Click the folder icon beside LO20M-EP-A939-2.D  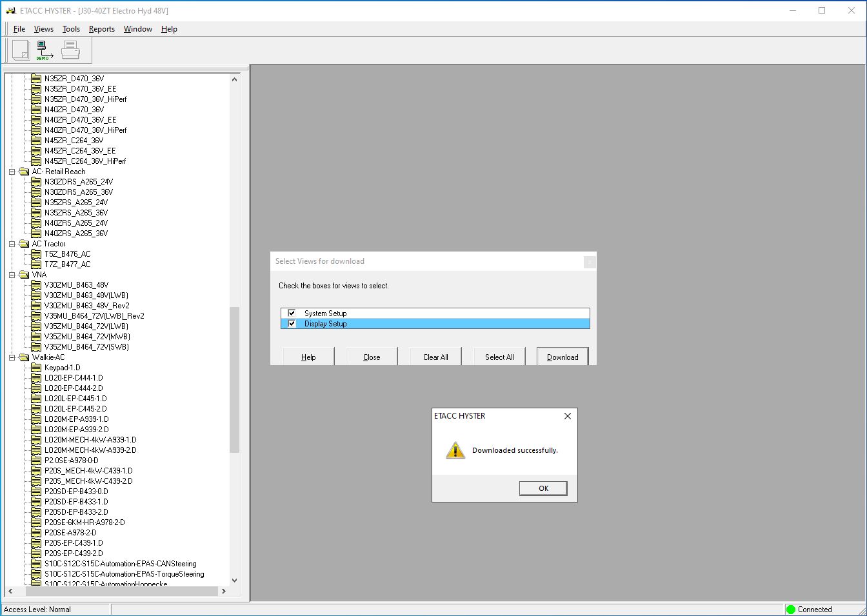(x=37, y=430)
